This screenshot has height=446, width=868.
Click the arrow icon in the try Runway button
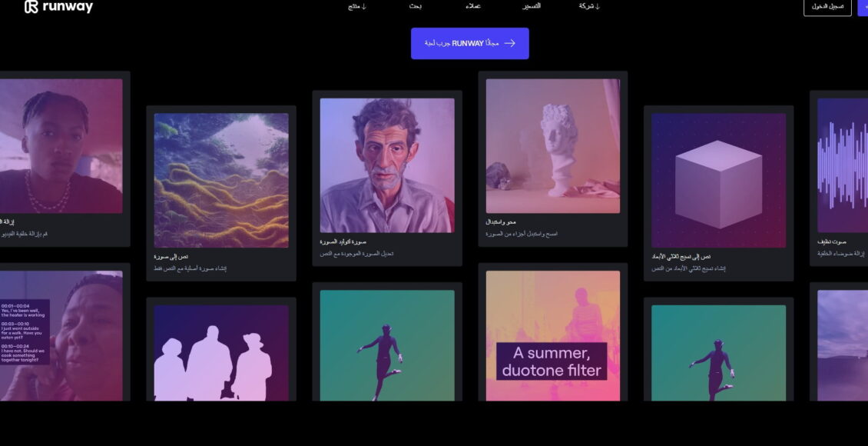(x=510, y=44)
